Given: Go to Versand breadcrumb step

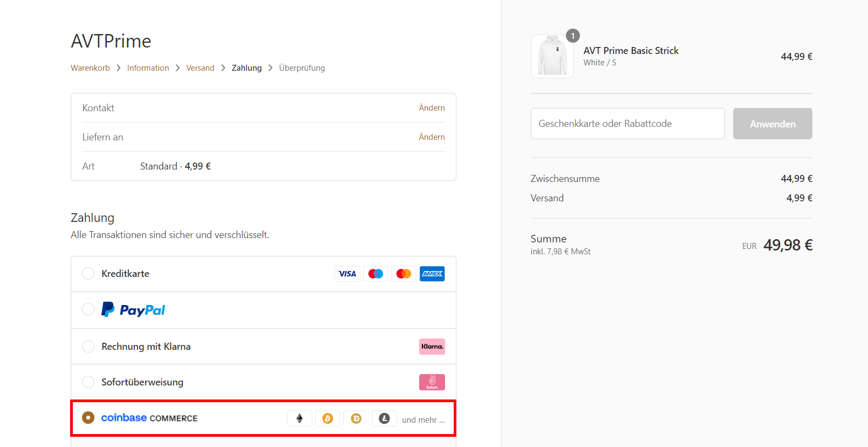Looking at the screenshot, I should point(200,68).
